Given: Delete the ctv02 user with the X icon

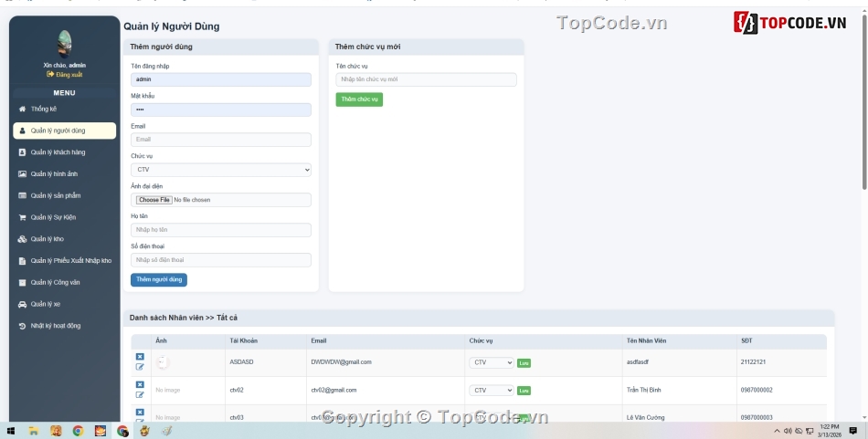Looking at the screenshot, I should coord(140,385).
